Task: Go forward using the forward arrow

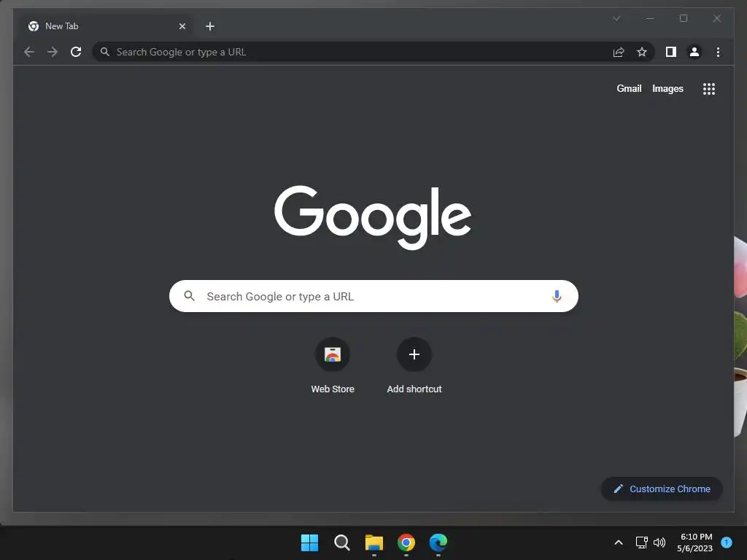Action: pyautogui.click(x=53, y=52)
